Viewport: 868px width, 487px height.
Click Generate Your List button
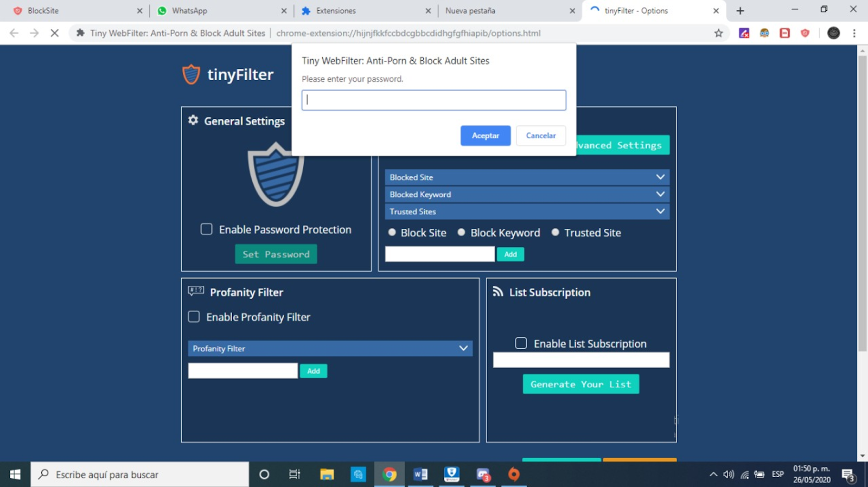(580, 384)
